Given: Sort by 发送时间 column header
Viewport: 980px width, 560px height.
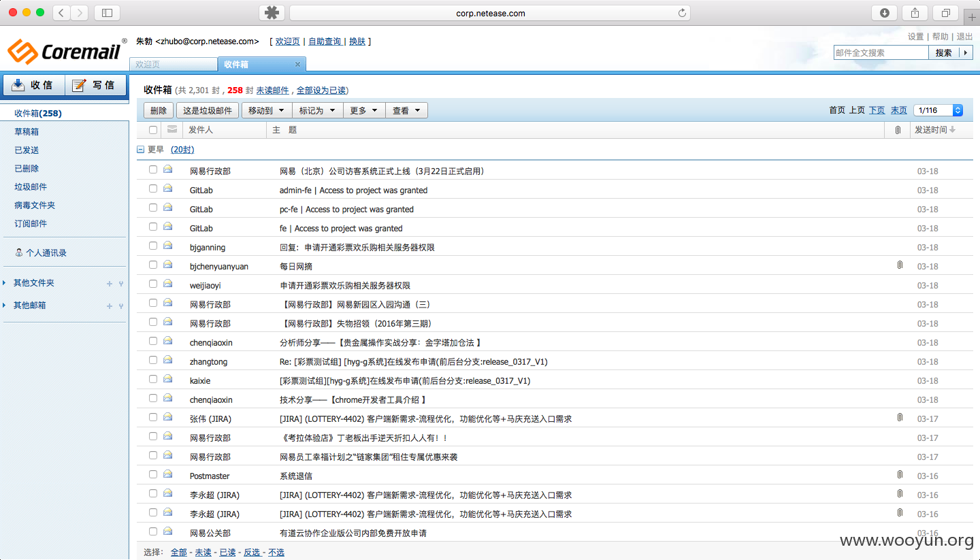Looking at the screenshot, I should 934,130.
